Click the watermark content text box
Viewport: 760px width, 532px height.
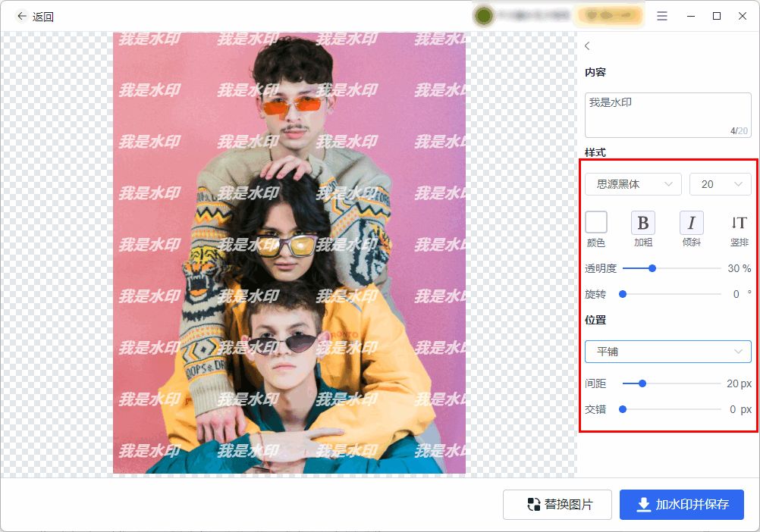click(668, 115)
